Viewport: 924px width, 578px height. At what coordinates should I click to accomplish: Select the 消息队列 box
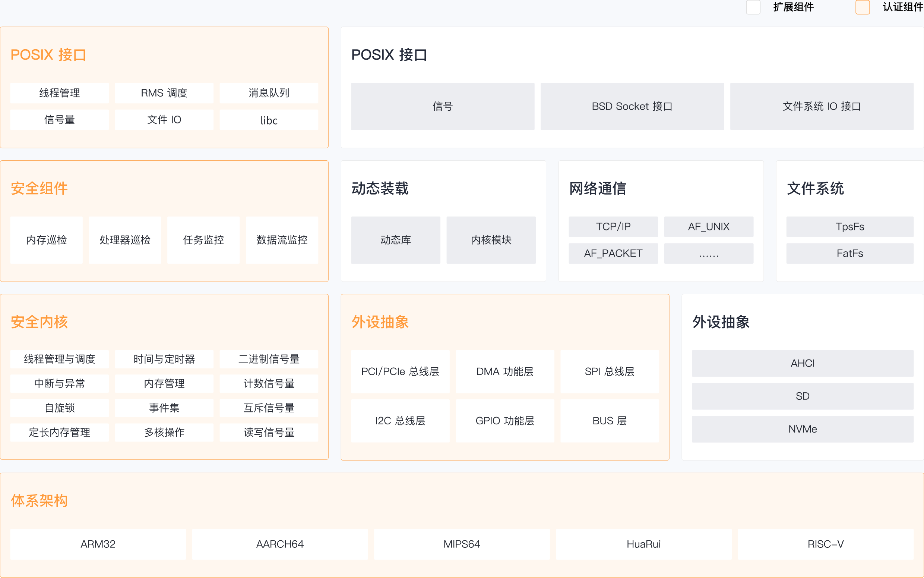[269, 93]
